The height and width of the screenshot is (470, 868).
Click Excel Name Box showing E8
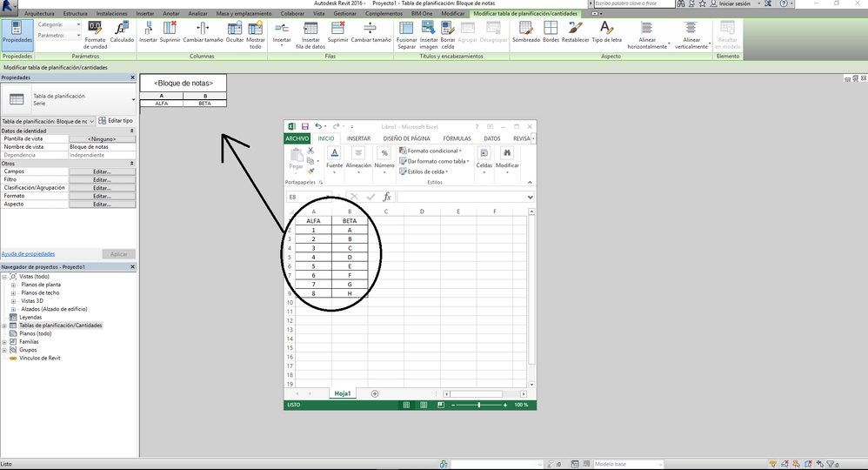point(309,197)
